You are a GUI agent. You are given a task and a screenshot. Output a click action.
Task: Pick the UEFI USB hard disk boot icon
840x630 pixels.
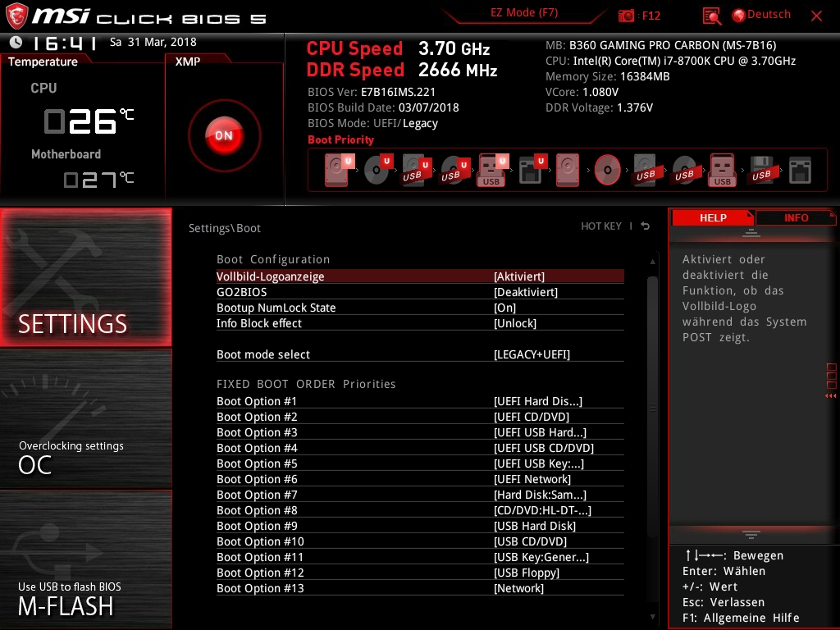tap(416, 170)
